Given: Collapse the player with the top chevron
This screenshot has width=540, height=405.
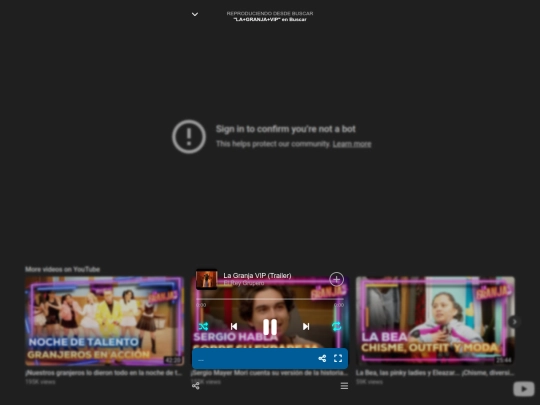Looking at the screenshot, I should (195, 14).
